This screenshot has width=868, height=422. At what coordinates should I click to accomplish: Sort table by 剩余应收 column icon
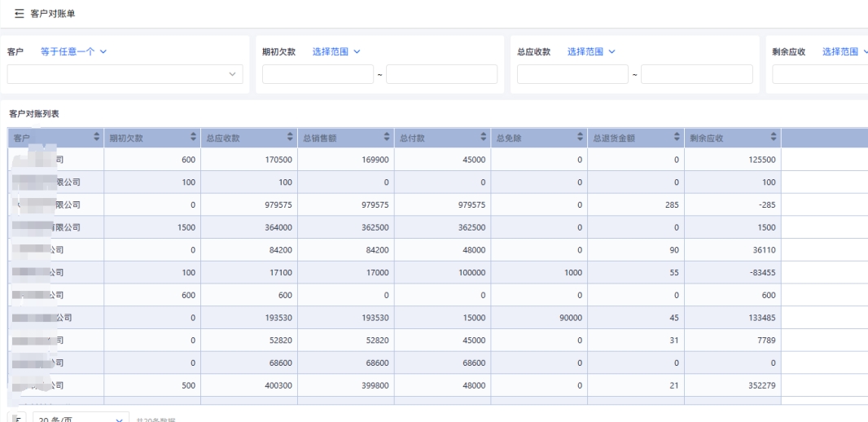(774, 138)
